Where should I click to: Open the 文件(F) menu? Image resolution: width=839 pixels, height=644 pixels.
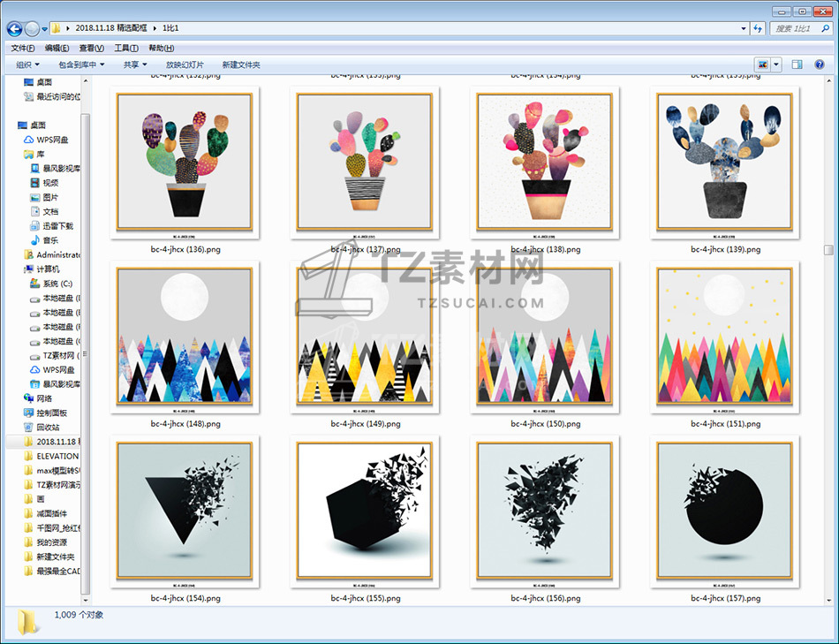pos(23,49)
